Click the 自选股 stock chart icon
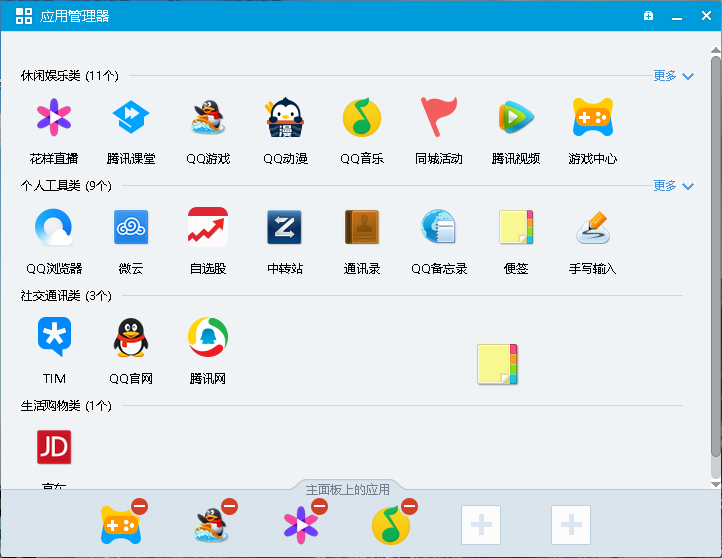The width and height of the screenshot is (722, 558). 208,228
